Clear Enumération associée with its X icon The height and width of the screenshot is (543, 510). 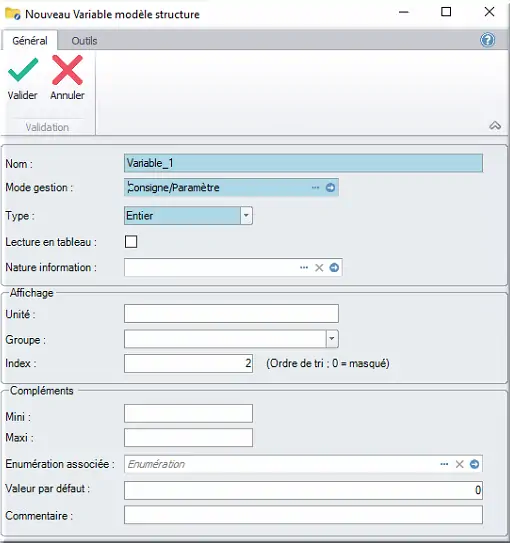459,464
